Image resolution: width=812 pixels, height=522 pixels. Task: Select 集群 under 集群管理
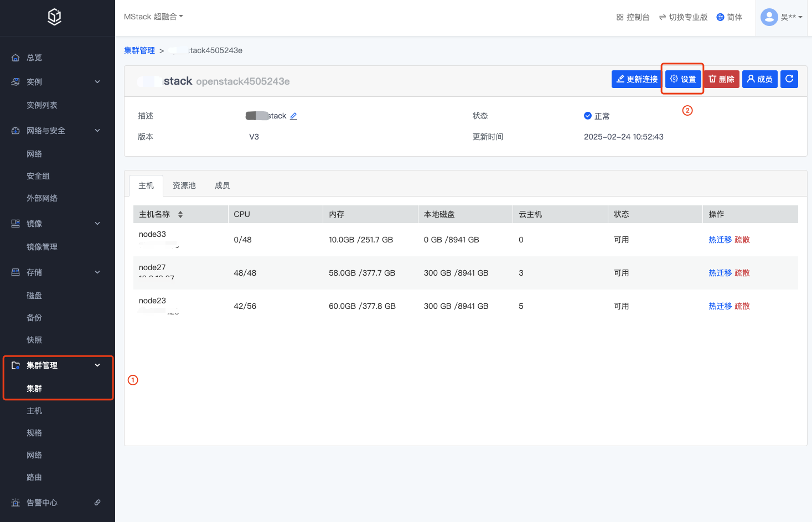pyautogui.click(x=34, y=389)
